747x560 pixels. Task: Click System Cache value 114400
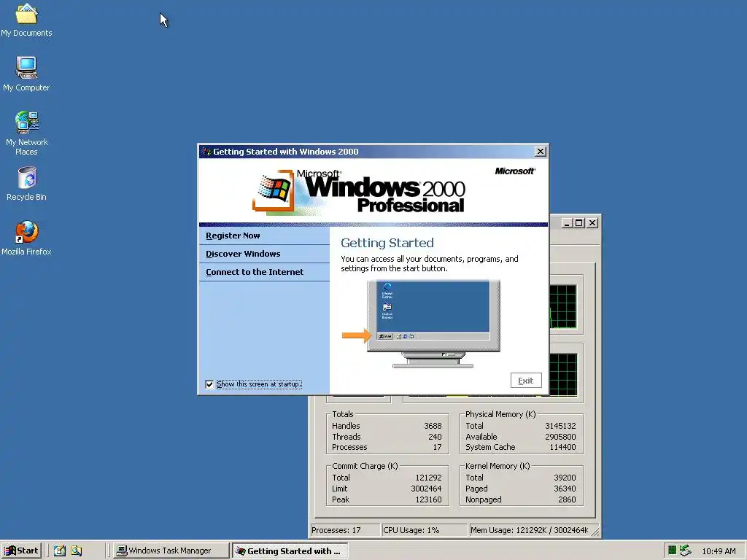click(562, 447)
